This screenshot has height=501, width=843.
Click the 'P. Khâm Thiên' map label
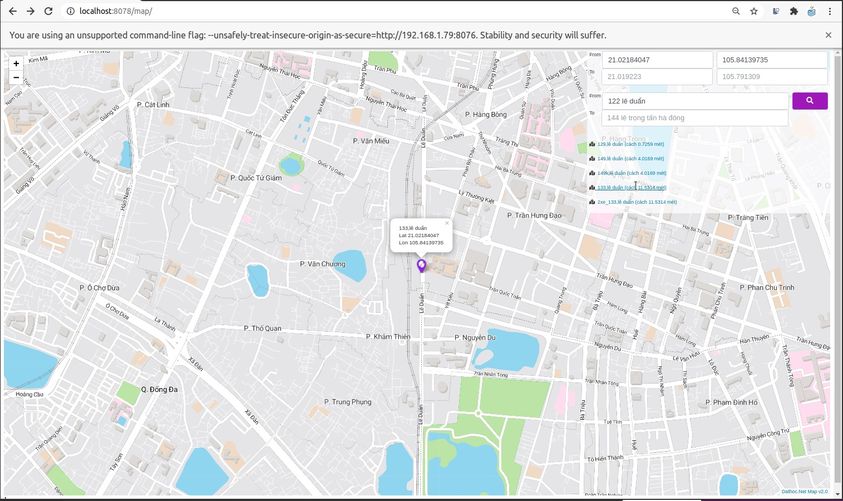point(388,337)
